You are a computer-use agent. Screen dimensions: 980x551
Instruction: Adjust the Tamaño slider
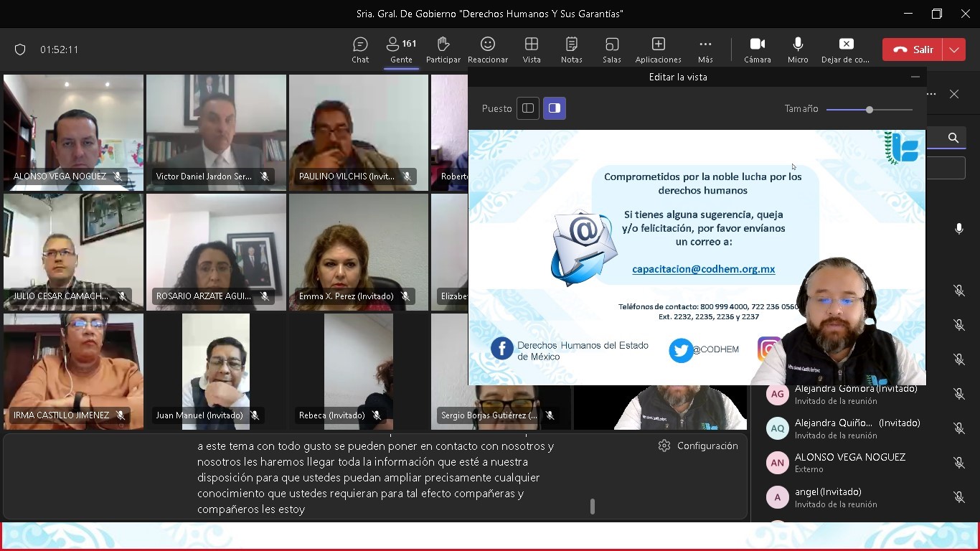point(870,110)
